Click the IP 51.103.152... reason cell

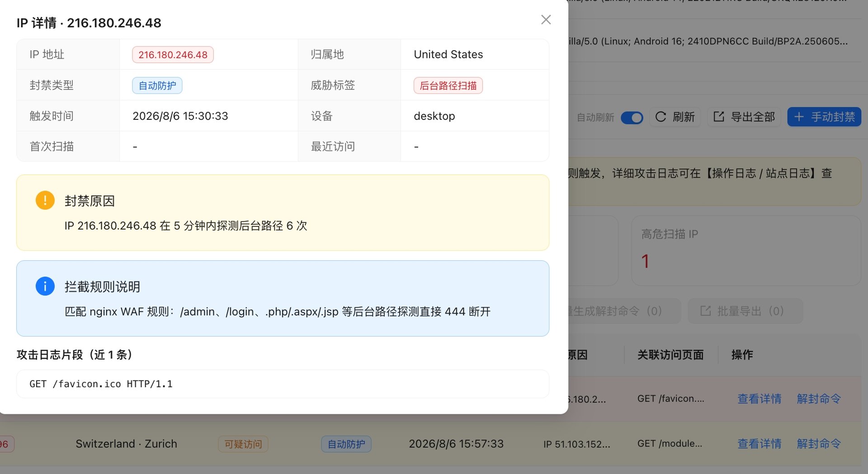click(577, 444)
